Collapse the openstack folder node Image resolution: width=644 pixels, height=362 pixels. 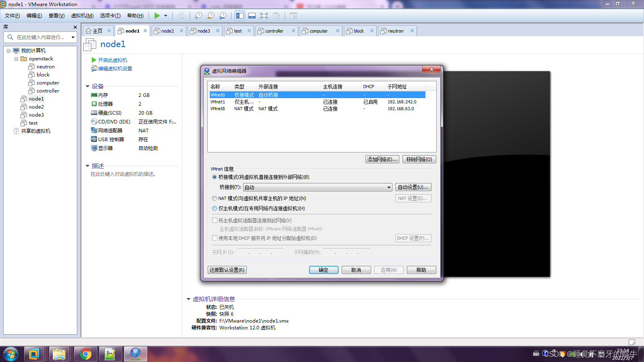tap(16, 59)
